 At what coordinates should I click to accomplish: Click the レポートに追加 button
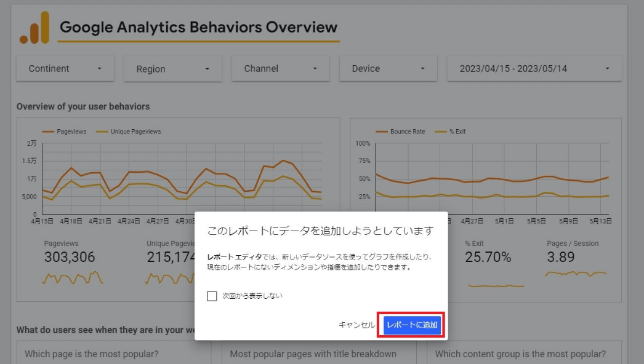point(411,325)
